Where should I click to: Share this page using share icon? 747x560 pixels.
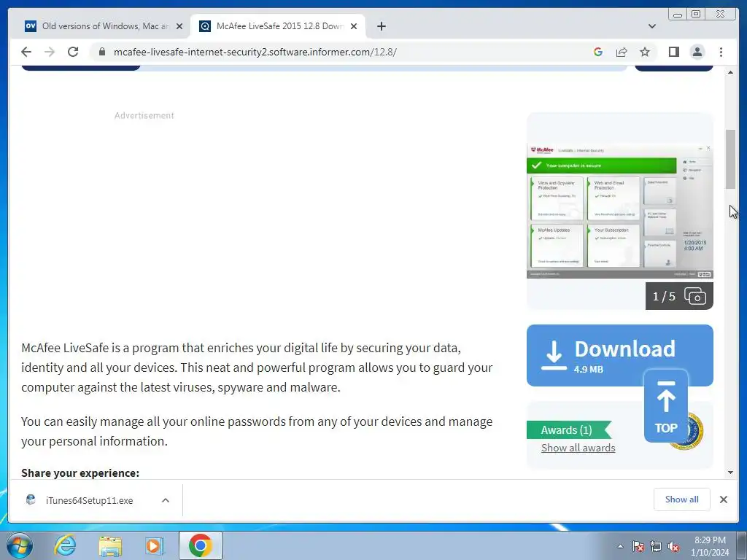[622, 52]
